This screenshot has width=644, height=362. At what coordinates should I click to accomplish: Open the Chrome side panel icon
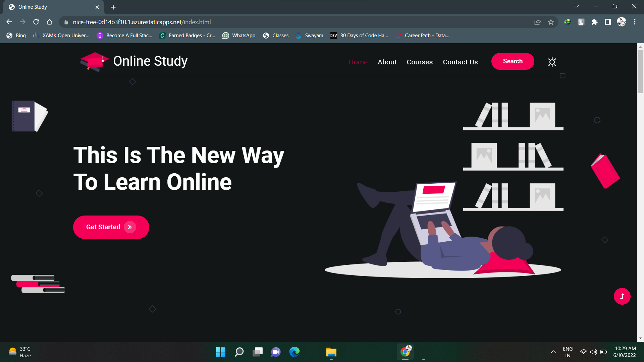pyautogui.click(x=608, y=22)
